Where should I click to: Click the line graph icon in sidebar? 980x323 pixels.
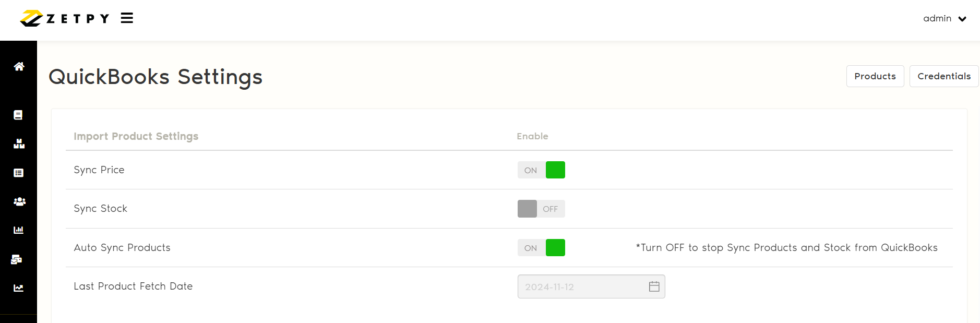(x=18, y=288)
